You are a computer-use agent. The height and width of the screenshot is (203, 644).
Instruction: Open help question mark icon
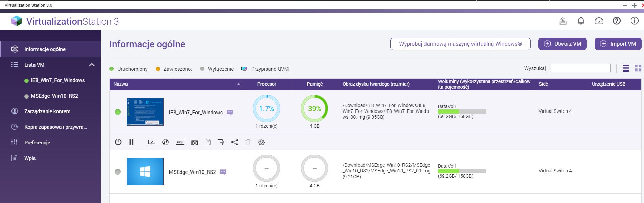point(617,21)
